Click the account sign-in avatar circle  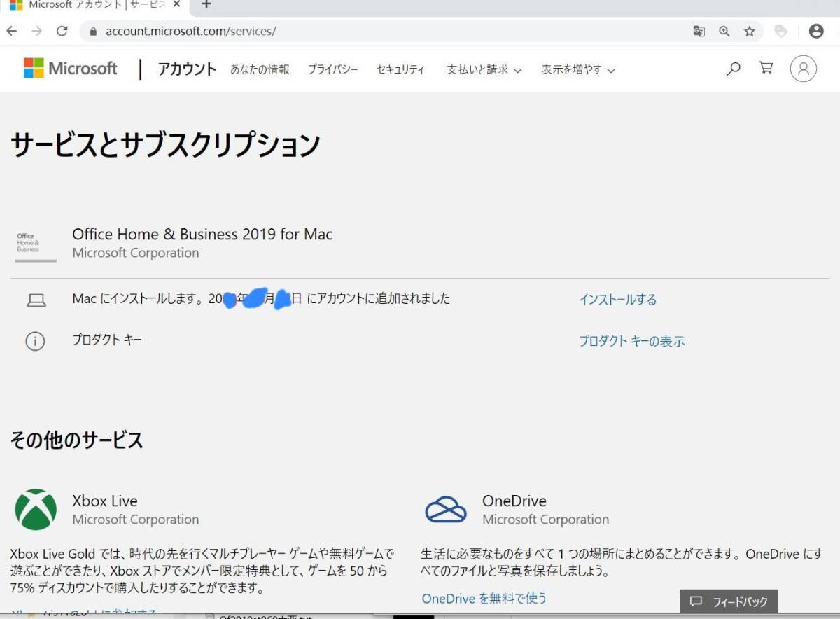(x=804, y=69)
